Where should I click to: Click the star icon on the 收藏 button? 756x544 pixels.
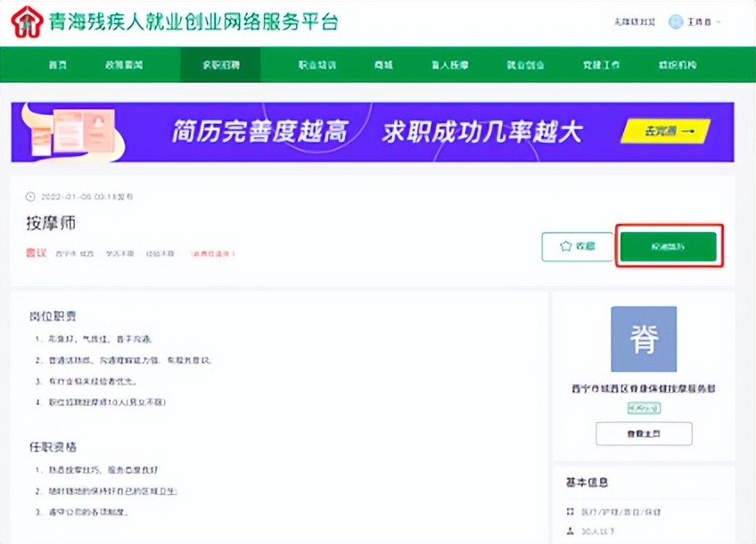click(563, 246)
